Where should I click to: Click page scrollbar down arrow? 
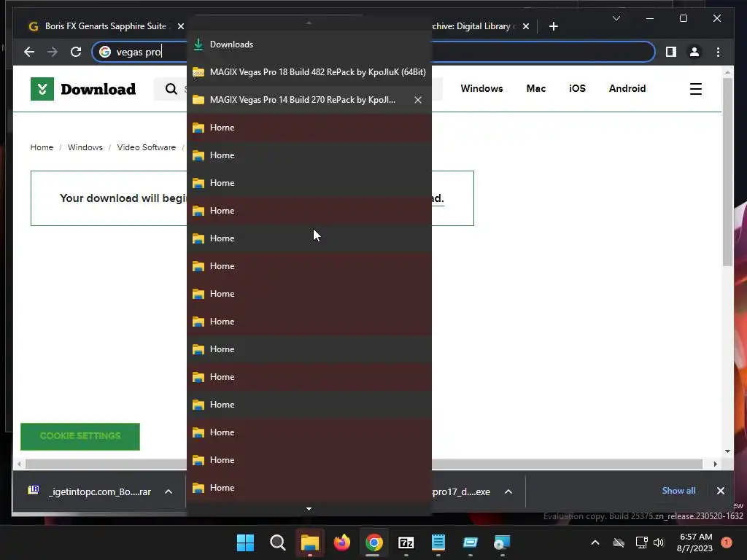[727, 451]
